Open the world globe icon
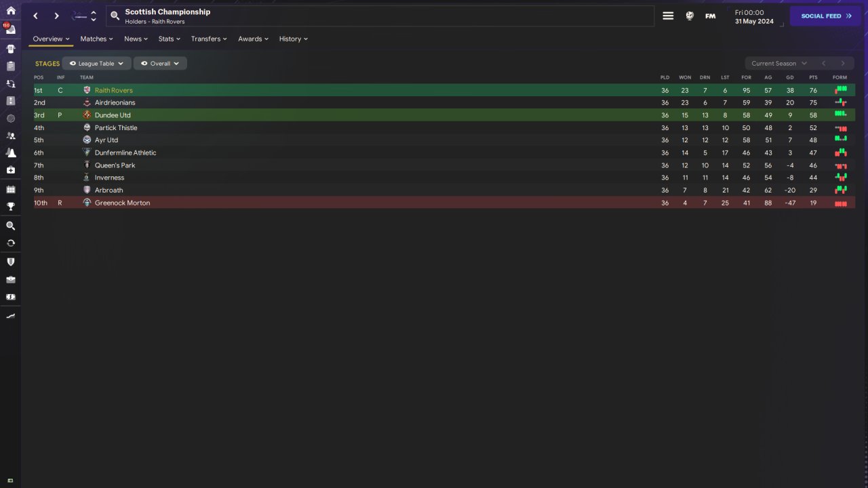The height and width of the screenshot is (488, 868). [x=690, y=16]
